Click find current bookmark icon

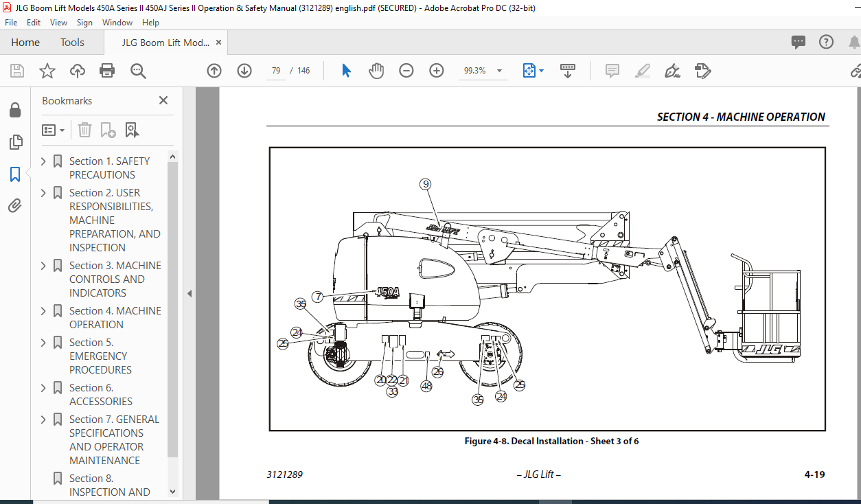click(132, 130)
